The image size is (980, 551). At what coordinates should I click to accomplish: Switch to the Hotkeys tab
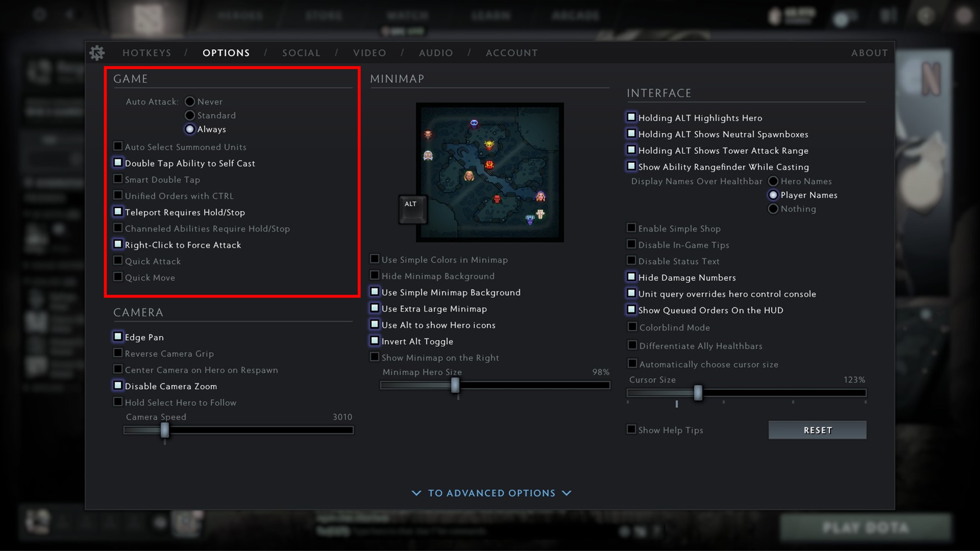147,53
